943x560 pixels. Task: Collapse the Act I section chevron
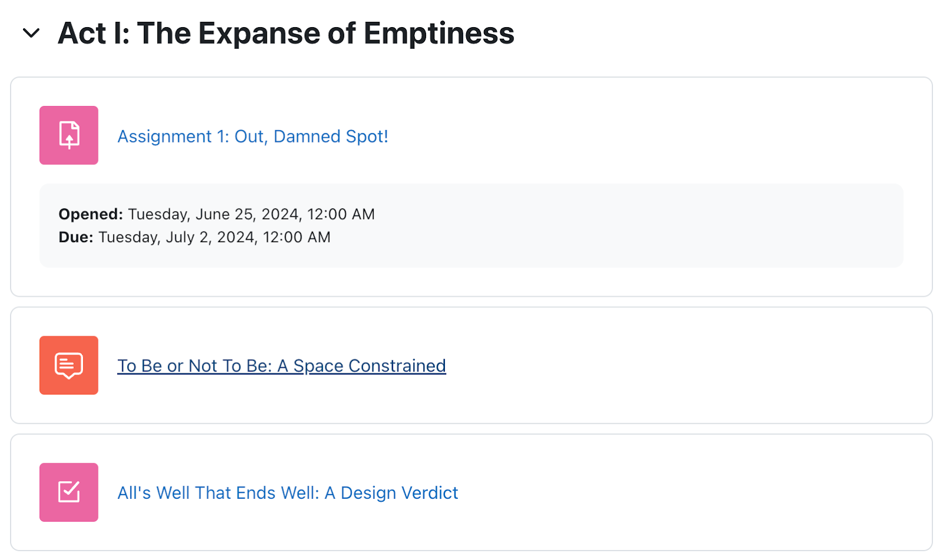31,33
